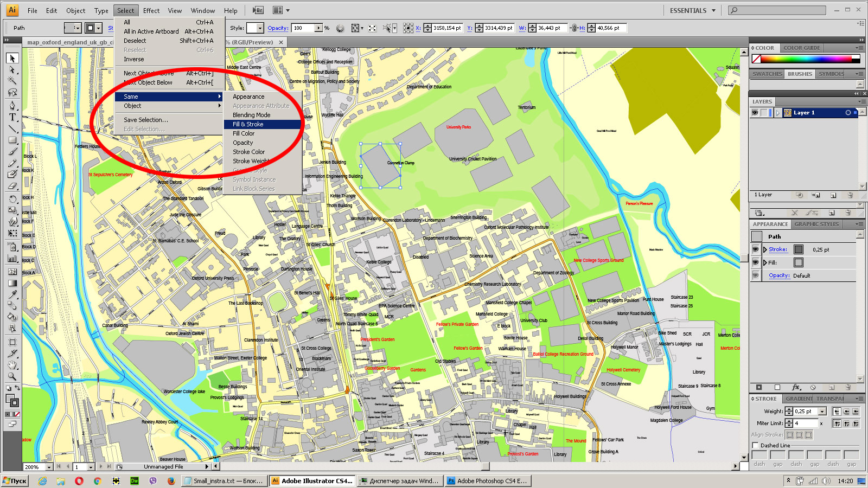Click the Miter Limit input field
The image size is (868, 488).
click(x=806, y=423)
